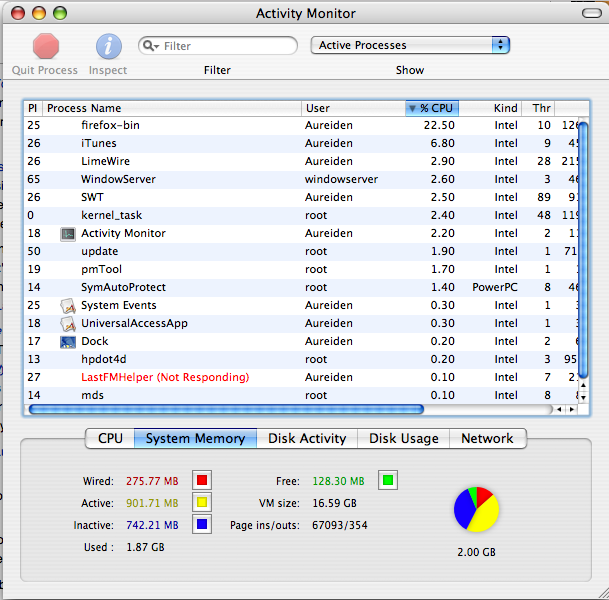Screen dimensions: 609x600
Task: Select the mds process row
Action: [301, 395]
